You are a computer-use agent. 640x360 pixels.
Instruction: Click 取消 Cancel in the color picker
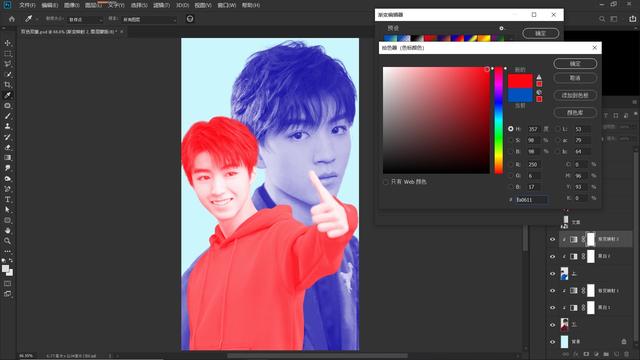click(x=575, y=78)
